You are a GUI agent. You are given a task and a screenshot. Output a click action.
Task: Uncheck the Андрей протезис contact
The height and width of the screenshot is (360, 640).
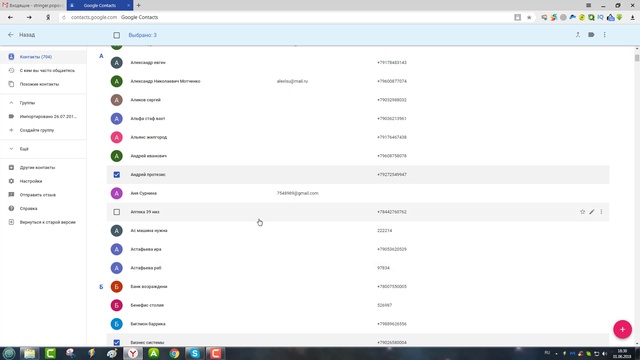click(117, 175)
